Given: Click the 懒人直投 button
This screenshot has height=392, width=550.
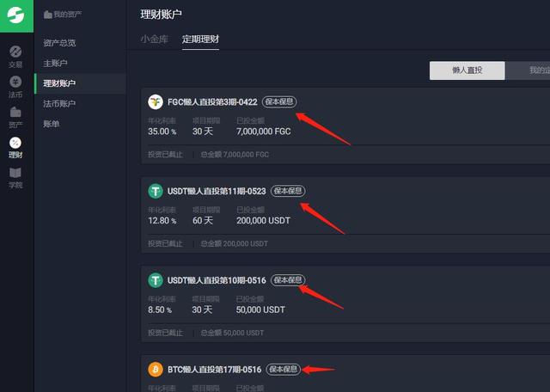Looking at the screenshot, I should (467, 70).
